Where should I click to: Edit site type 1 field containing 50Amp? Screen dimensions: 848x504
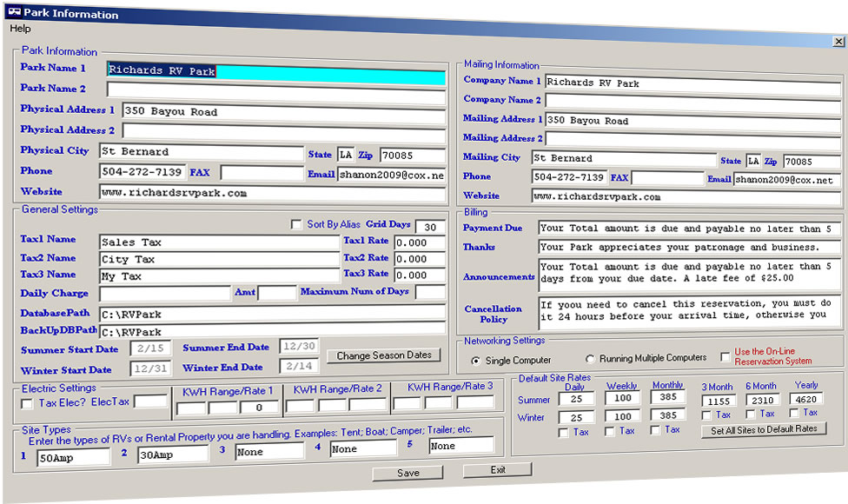74,457
